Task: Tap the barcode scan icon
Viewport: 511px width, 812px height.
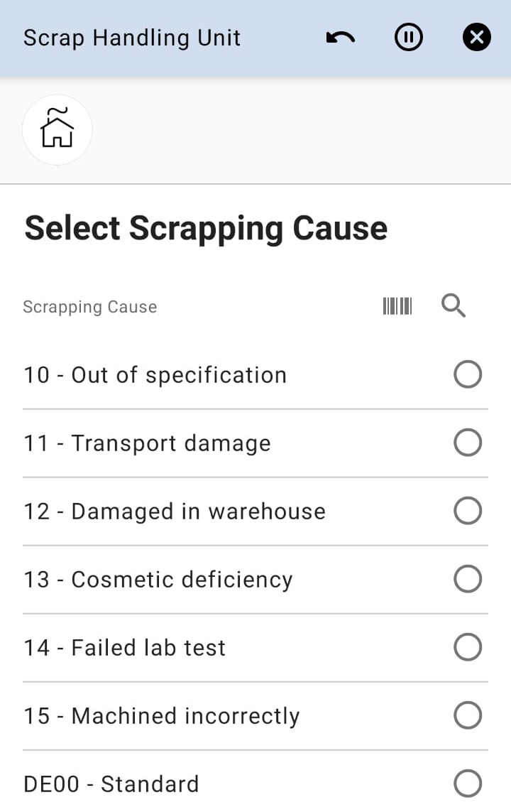Action: [x=397, y=306]
